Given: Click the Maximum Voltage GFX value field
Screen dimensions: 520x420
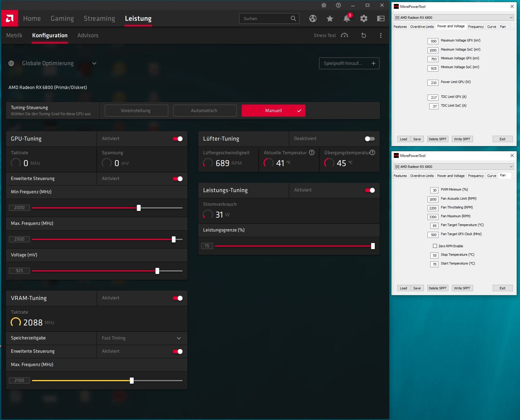Looking at the screenshot, I should (433, 41).
